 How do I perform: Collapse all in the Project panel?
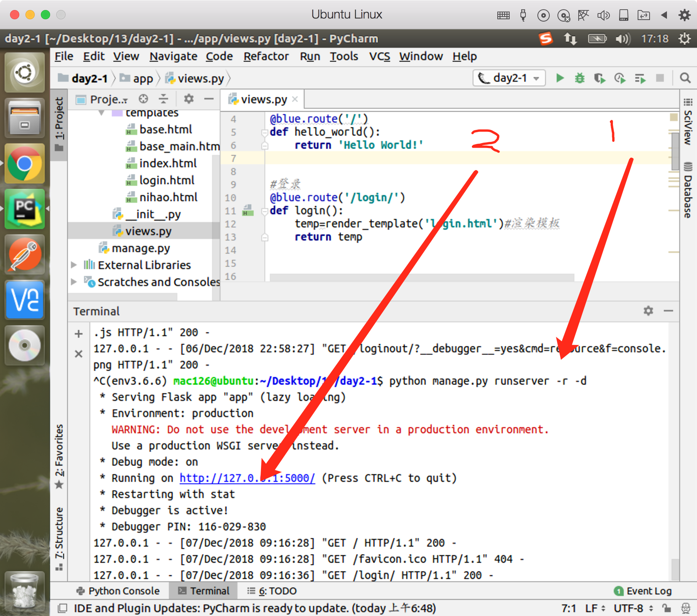click(163, 99)
